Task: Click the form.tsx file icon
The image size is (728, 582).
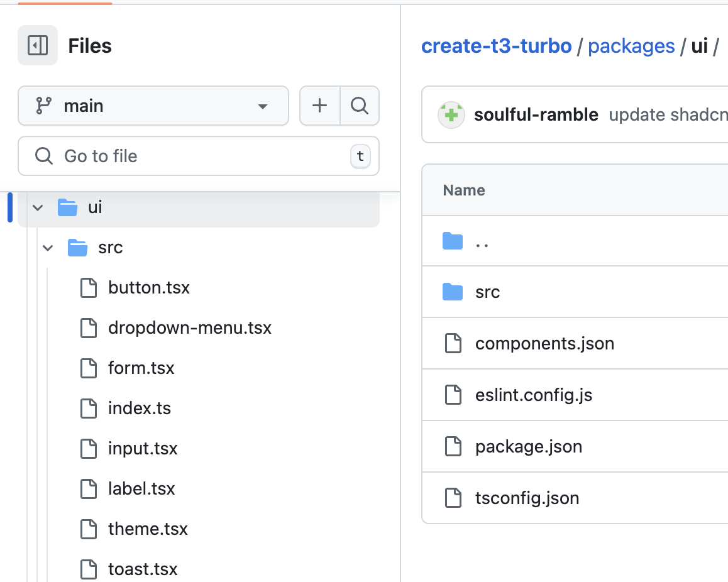Action: tap(89, 368)
